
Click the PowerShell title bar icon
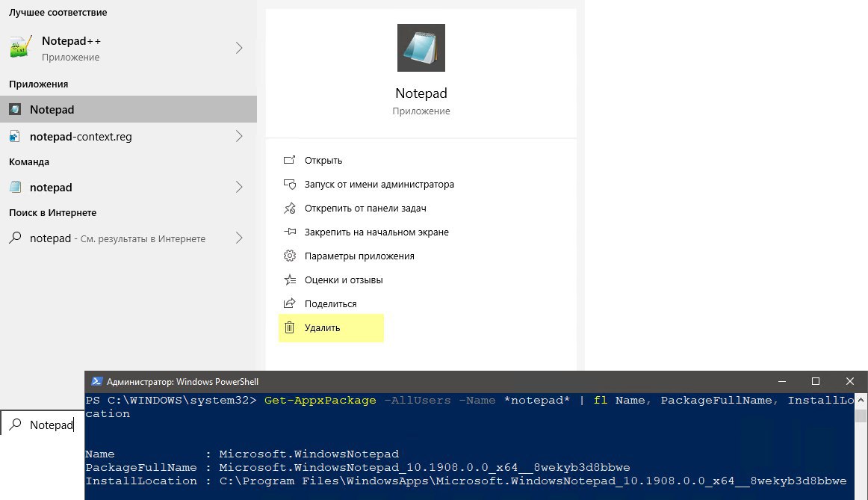click(x=97, y=381)
